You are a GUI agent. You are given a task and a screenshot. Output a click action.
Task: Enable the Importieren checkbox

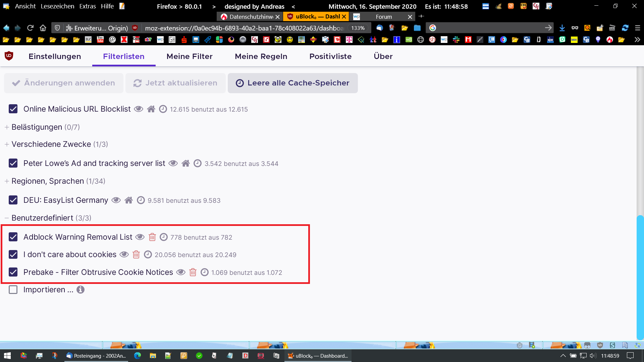pyautogui.click(x=13, y=290)
